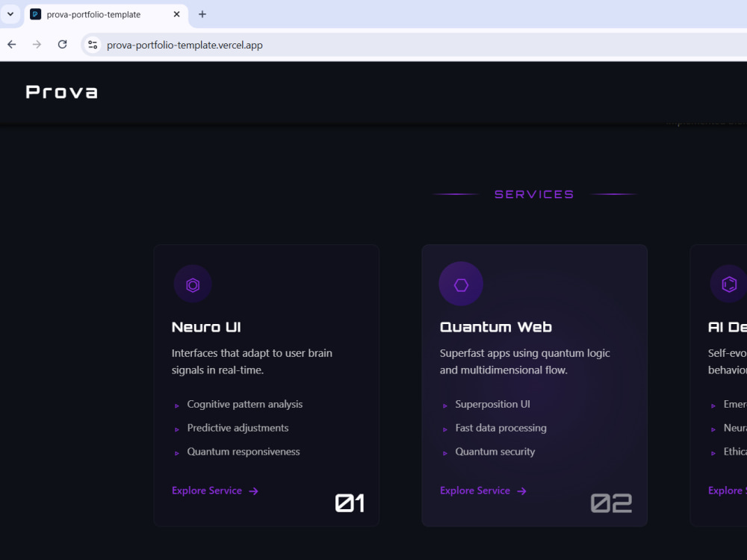Click bullet triangle beside Quantum responsiveness
Viewport: 747px width, 560px height.
[177, 453]
